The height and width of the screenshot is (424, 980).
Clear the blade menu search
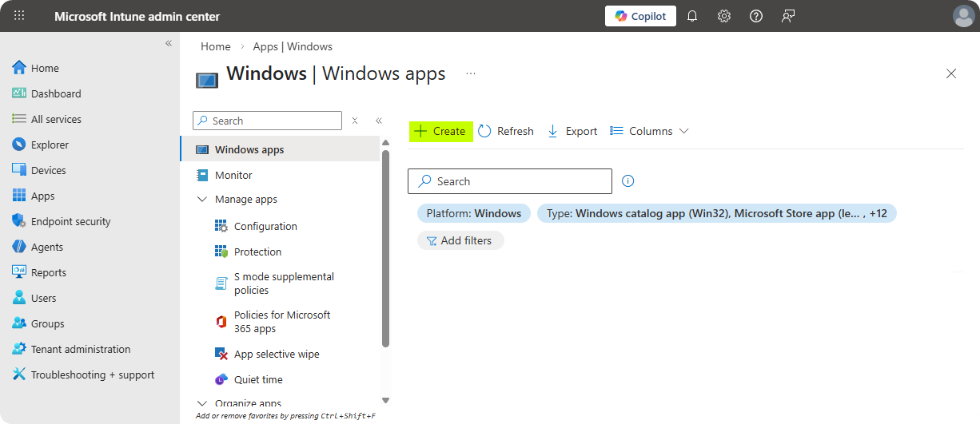tap(355, 121)
